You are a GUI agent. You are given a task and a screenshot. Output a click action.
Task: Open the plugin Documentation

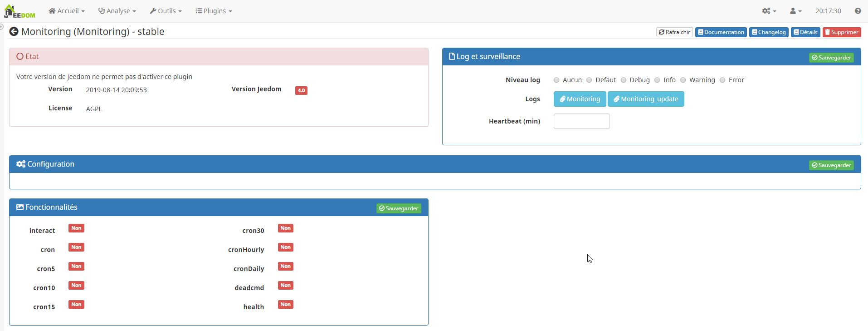tap(721, 32)
